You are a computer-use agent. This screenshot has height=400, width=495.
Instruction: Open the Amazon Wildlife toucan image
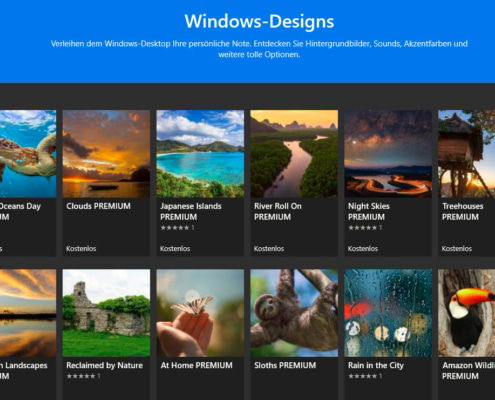[x=467, y=313]
